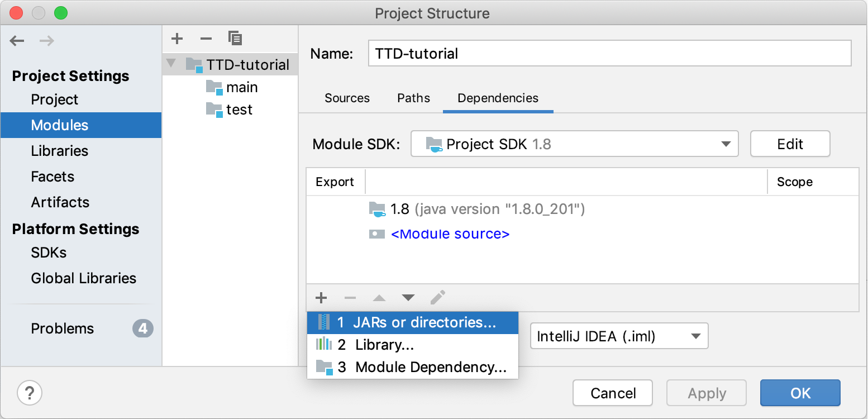Screen dimensions: 868x419
Task: Click the back navigation arrow
Action: [x=17, y=40]
